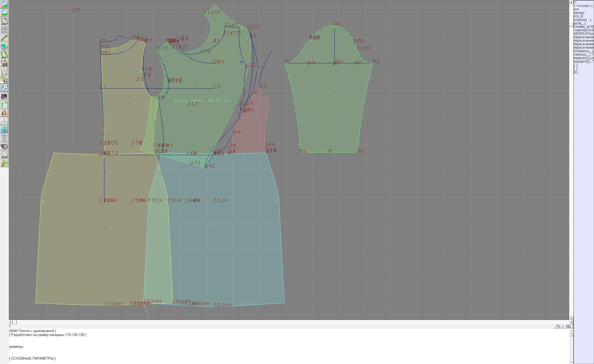Open the 3D view tool
Viewport: 594px width, 364px height.
[x=4, y=130]
